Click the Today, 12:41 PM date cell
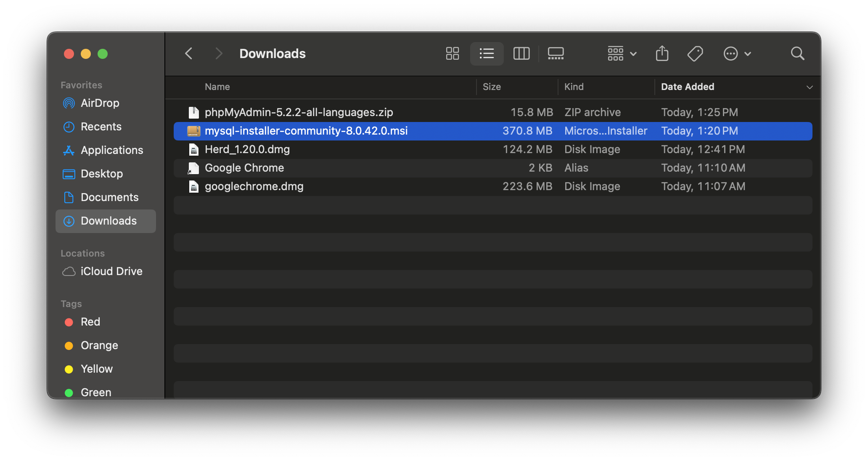 click(x=703, y=149)
